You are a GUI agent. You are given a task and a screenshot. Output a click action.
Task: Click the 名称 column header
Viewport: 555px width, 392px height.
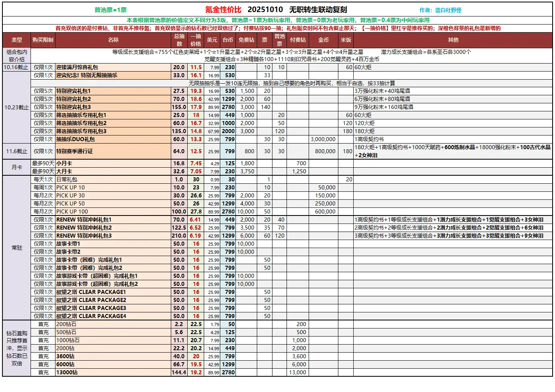[113, 40]
